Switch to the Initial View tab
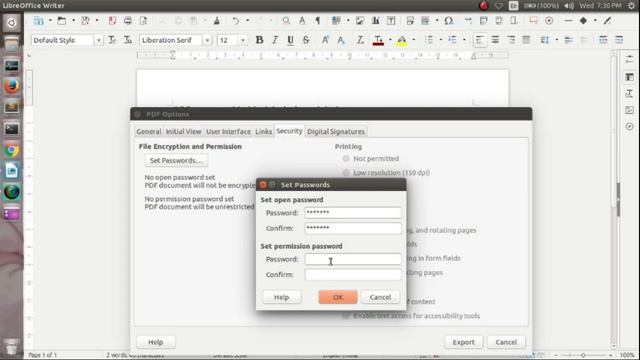 [184, 131]
